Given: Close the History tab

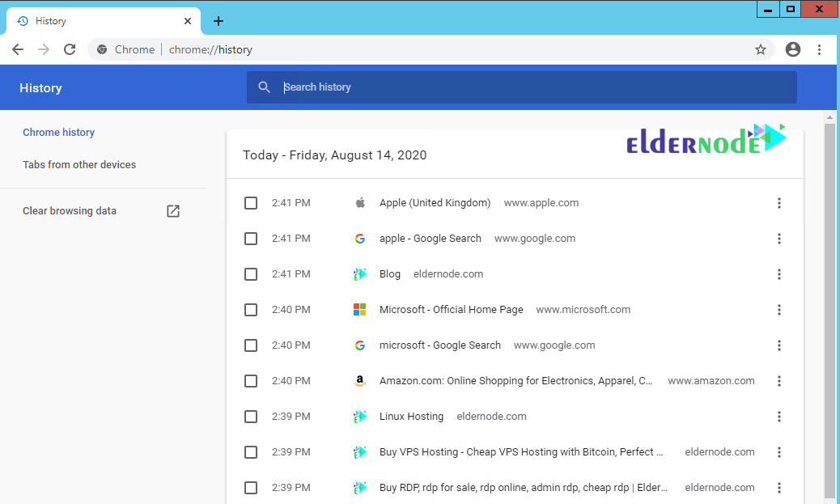Looking at the screenshot, I should pos(188,21).
